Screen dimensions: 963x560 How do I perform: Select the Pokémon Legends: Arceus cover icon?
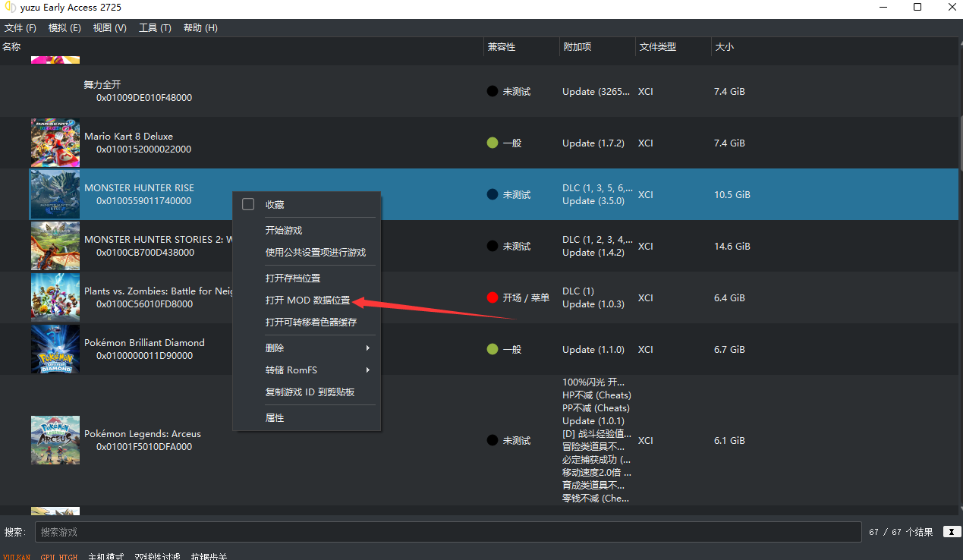[x=55, y=440]
